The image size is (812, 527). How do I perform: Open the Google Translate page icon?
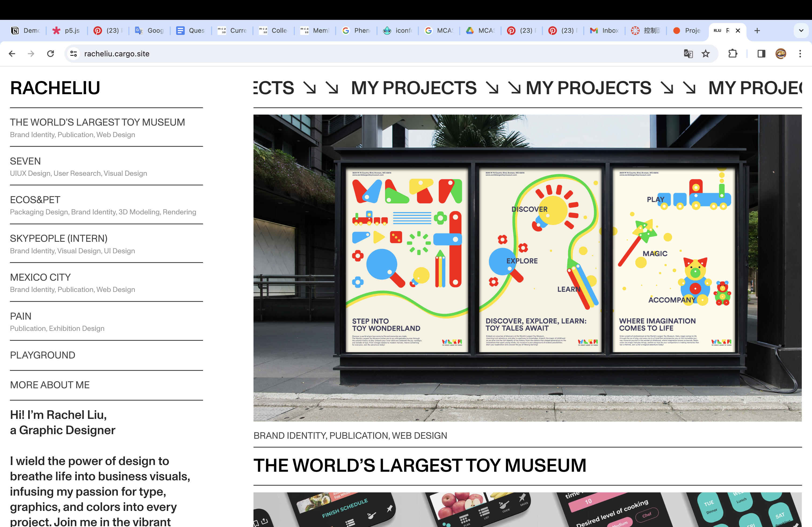tap(688, 53)
